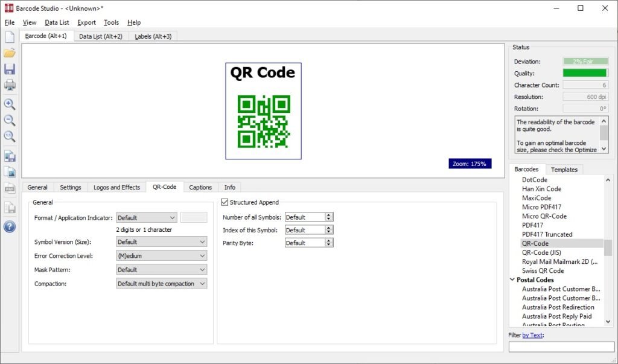Open the Captions tab
Image resolution: width=618 pixels, height=364 pixels.
[x=200, y=187]
